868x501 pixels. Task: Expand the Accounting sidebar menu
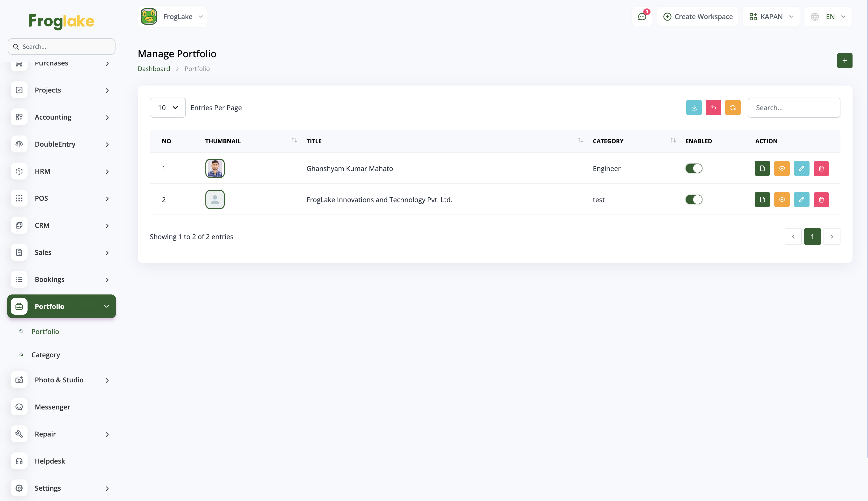coord(61,117)
